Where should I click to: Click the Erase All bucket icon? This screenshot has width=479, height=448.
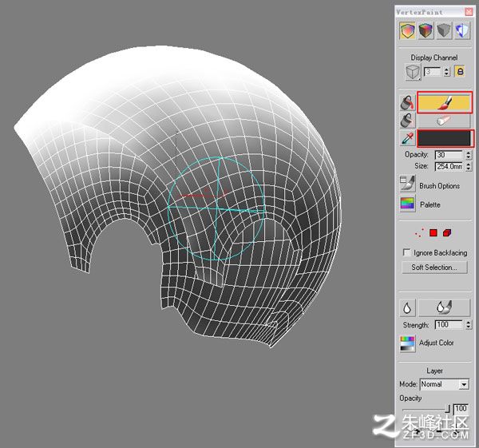click(407, 121)
